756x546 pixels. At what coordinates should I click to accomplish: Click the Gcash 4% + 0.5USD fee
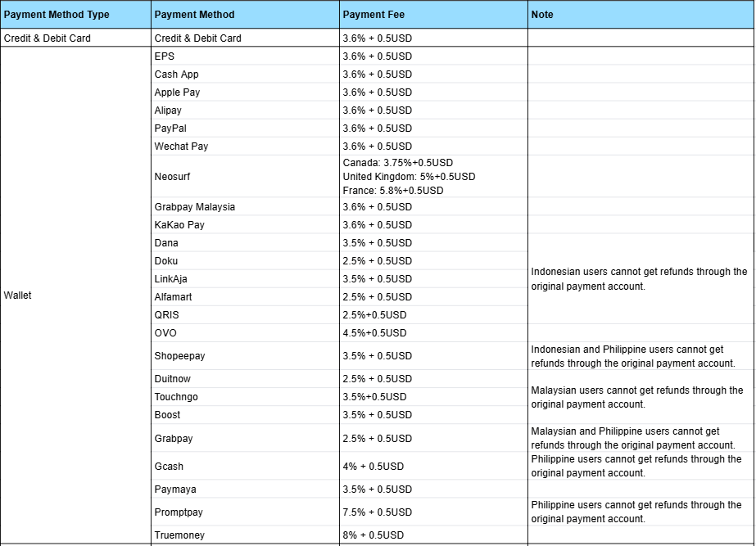tap(373, 467)
